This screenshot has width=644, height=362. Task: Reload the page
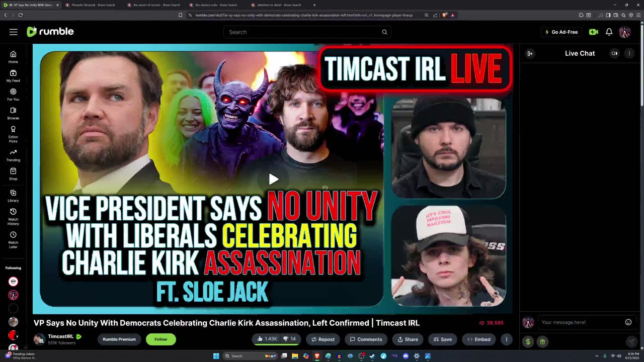[x=20, y=15]
